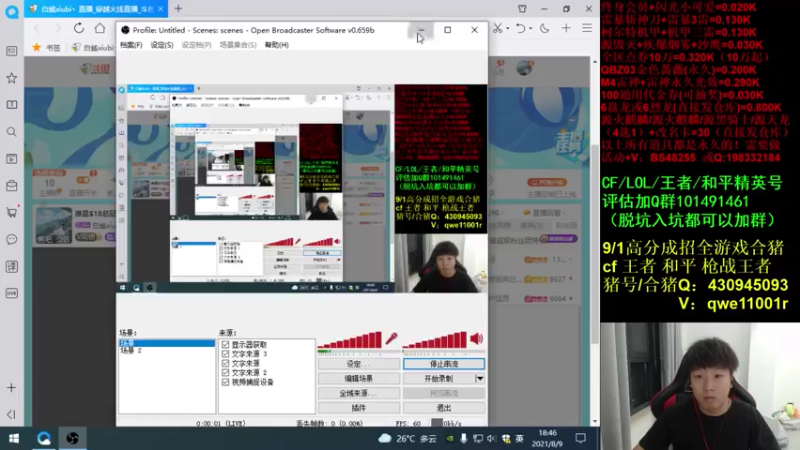Open favorites star in browser sidebar
This screenshot has height=450, width=800.
point(11,78)
